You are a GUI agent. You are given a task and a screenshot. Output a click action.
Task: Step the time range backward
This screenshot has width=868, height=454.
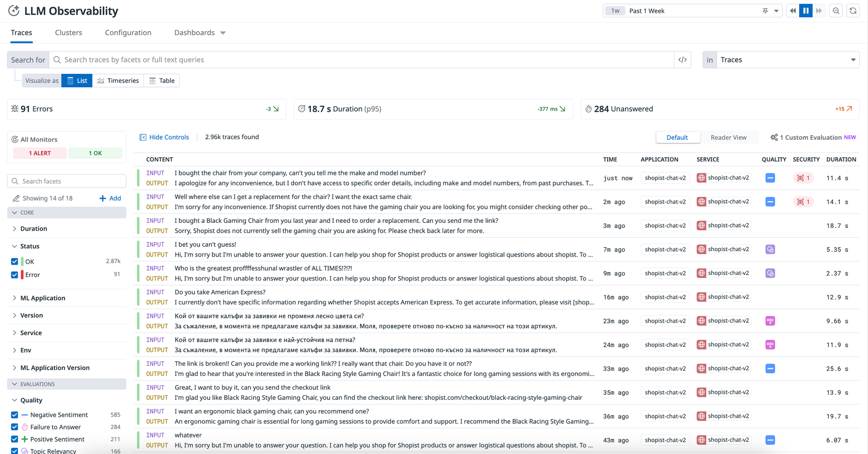click(x=793, y=11)
